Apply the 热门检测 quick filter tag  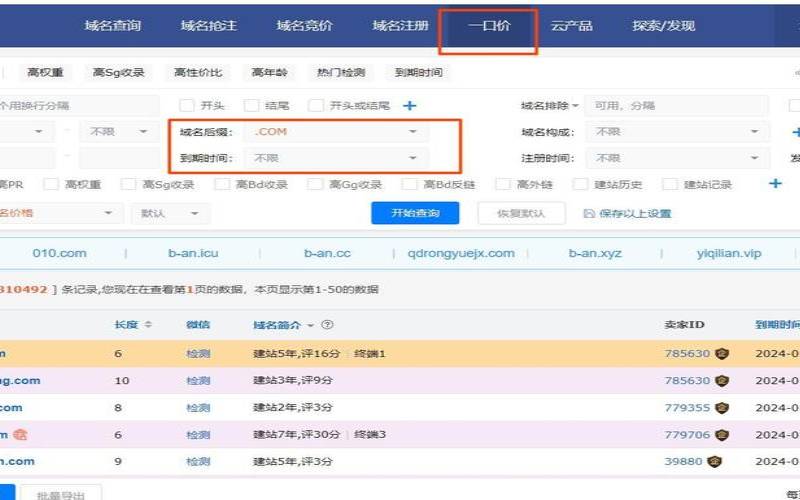pyautogui.click(x=341, y=72)
